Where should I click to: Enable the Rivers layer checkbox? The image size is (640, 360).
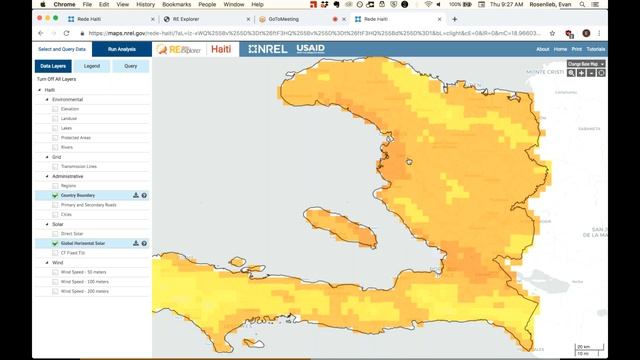tap(55, 147)
